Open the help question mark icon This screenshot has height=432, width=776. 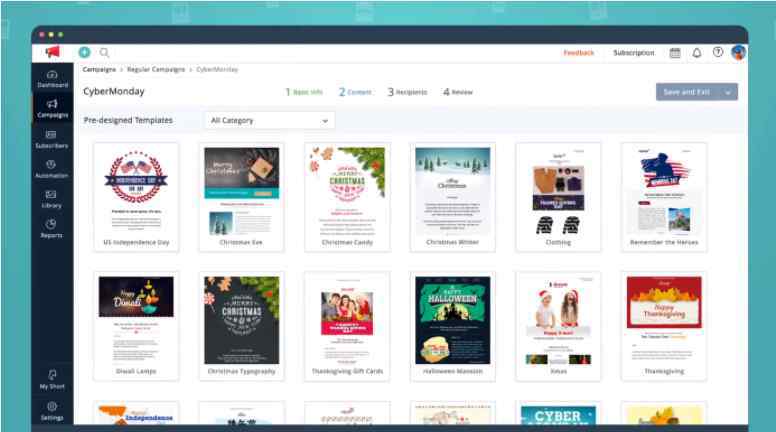(718, 52)
